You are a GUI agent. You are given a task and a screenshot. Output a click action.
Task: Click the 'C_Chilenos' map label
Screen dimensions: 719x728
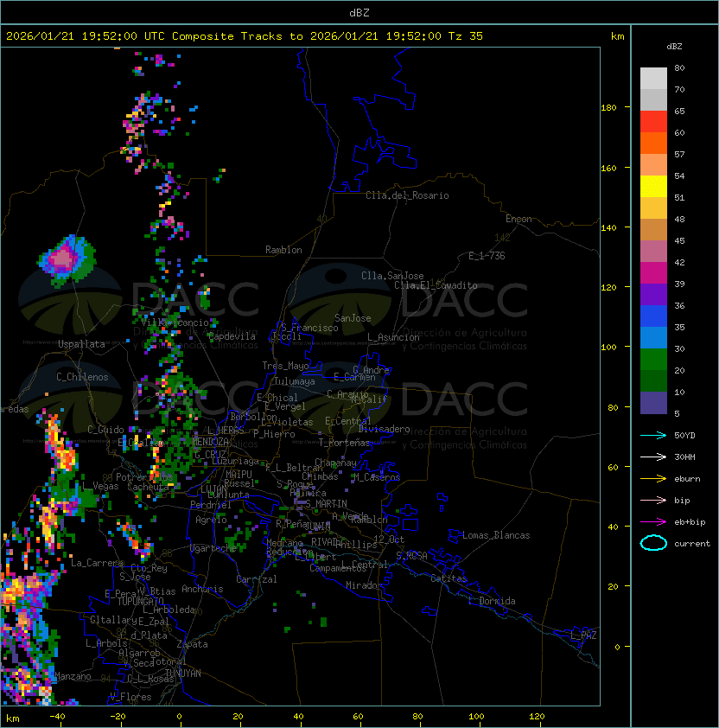tap(82, 377)
